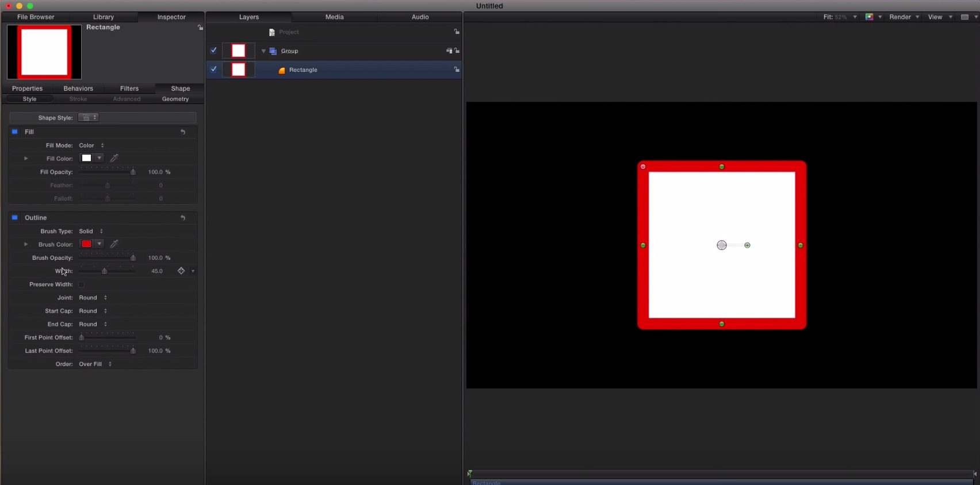Select the top edge control point
The width and height of the screenshot is (980, 485).
pyautogui.click(x=722, y=167)
